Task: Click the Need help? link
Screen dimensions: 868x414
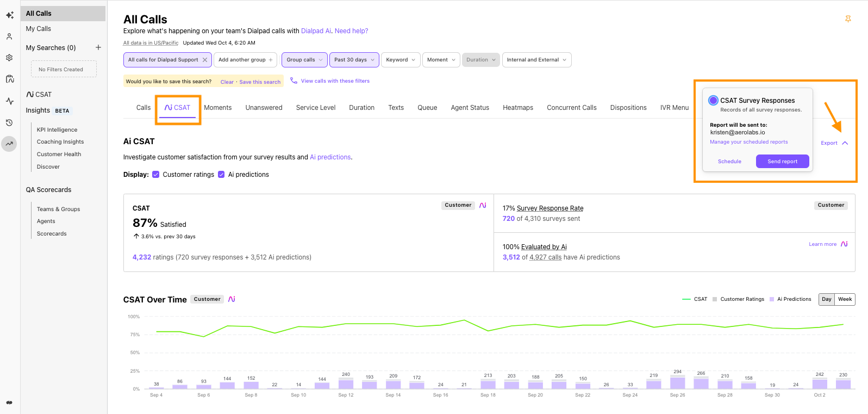Action: pyautogui.click(x=351, y=31)
